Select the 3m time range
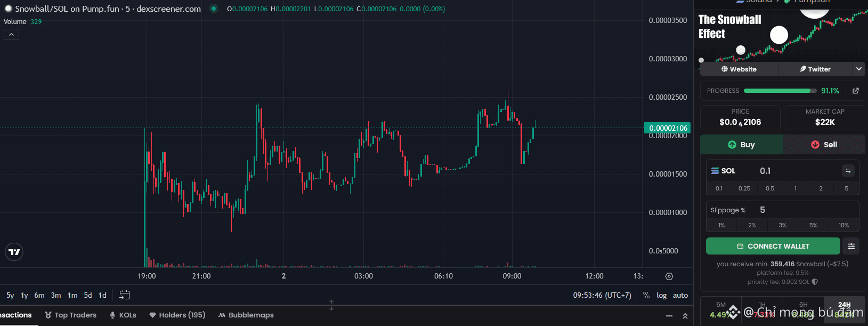This screenshot has width=868, height=326. tap(56, 295)
